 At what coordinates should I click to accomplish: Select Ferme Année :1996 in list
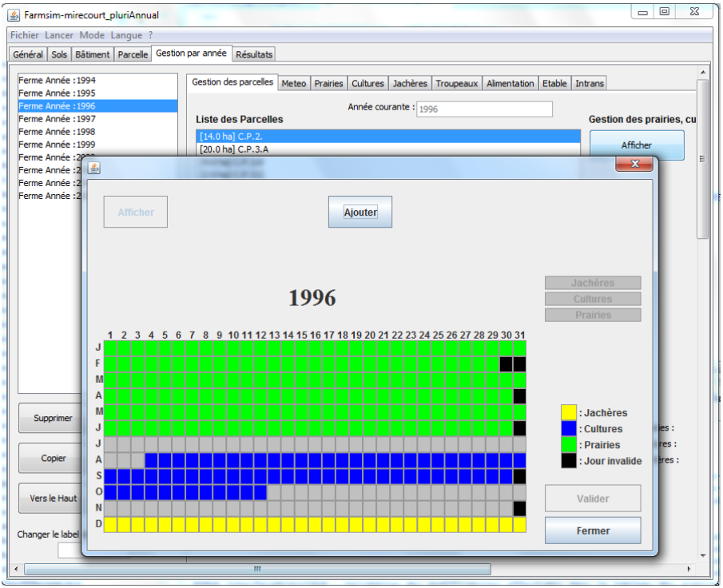click(97, 106)
